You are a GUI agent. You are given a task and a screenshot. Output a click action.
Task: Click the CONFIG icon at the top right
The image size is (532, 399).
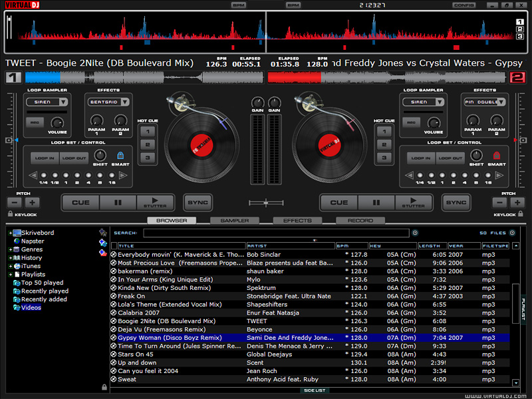pyautogui.click(x=463, y=4)
